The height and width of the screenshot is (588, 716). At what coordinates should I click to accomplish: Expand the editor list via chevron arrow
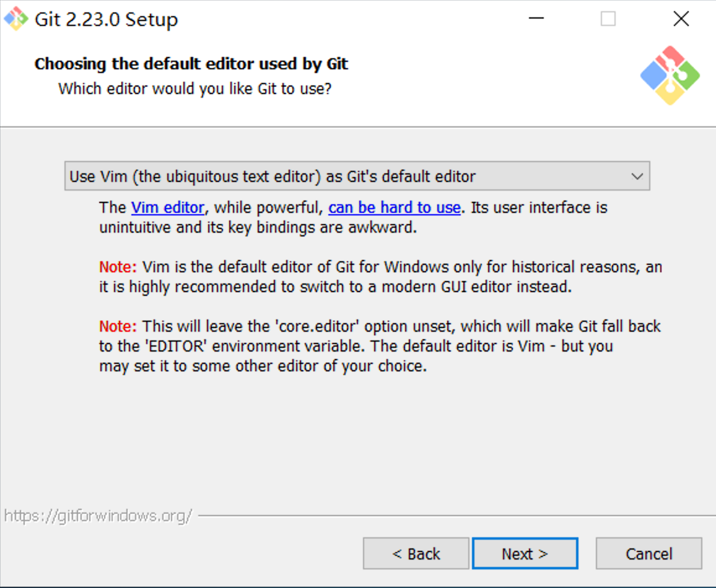point(637,176)
